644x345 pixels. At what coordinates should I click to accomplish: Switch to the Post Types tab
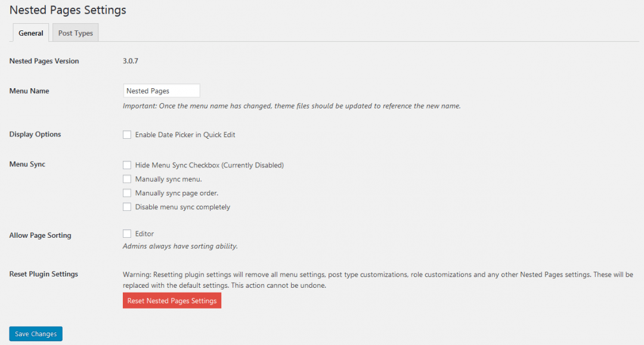(75, 33)
